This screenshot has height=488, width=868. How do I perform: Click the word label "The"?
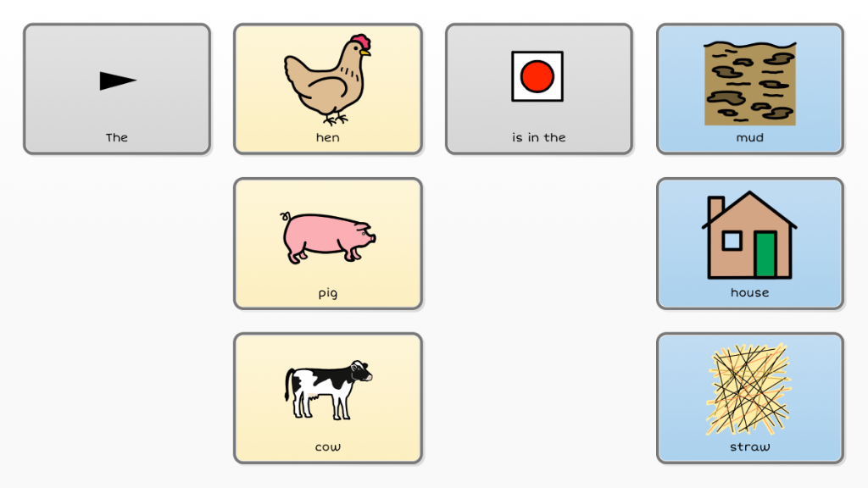[117, 137]
